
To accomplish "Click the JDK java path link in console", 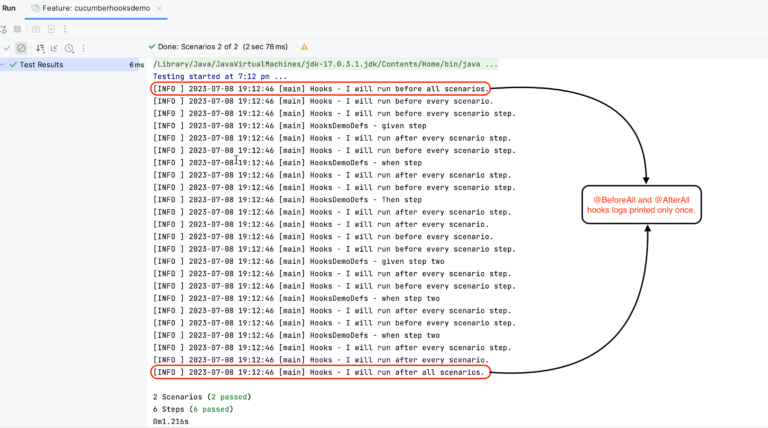I will [x=319, y=64].
